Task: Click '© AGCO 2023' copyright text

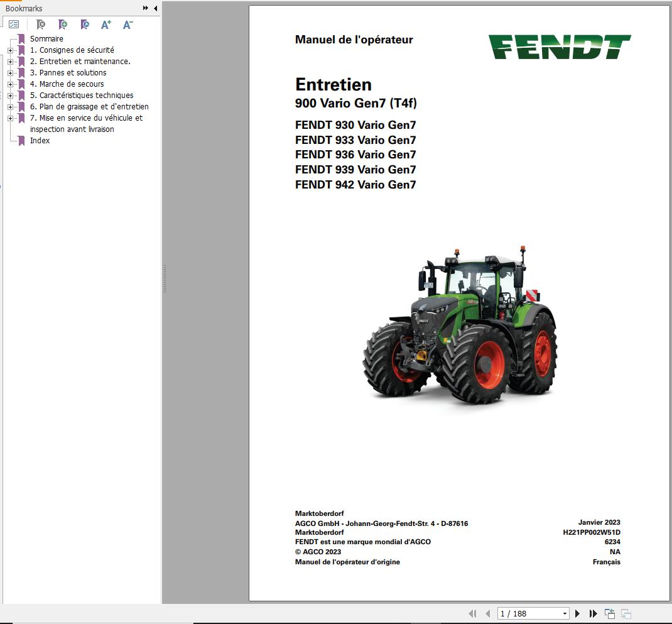Action: tap(318, 552)
